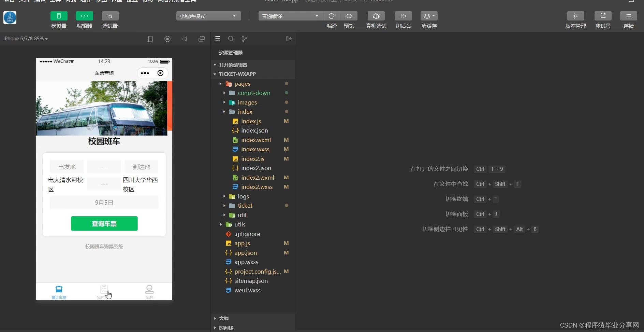Collapse the pages folder
This screenshot has width=644, height=332.
coord(253,84)
